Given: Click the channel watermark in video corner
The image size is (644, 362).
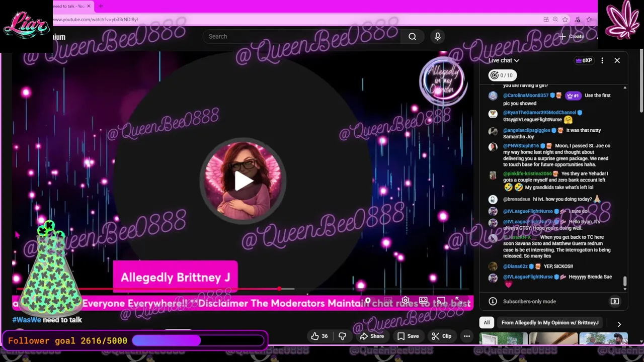Looking at the screenshot, I should (443, 81).
